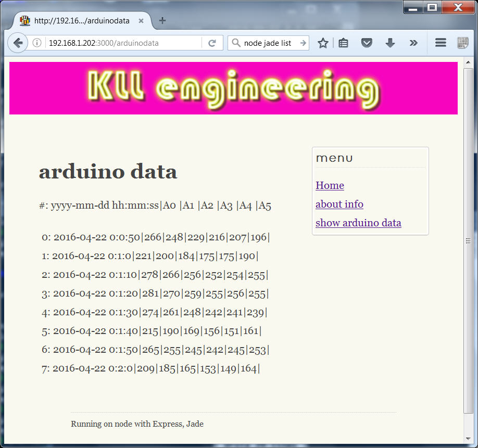The width and height of the screenshot is (478, 448).
Task: Go to the Home menu link
Action: (x=330, y=186)
